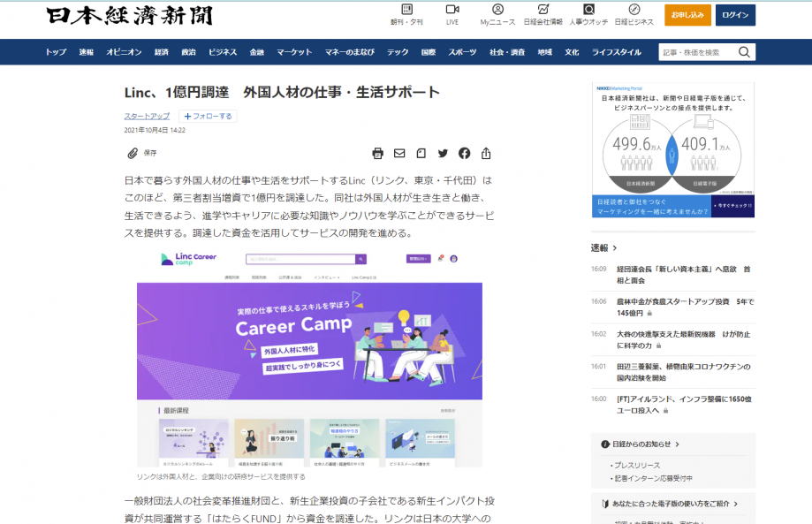This screenshot has height=524, width=812.
Task: Open the Myニュース profile icon
Action: pos(497,10)
